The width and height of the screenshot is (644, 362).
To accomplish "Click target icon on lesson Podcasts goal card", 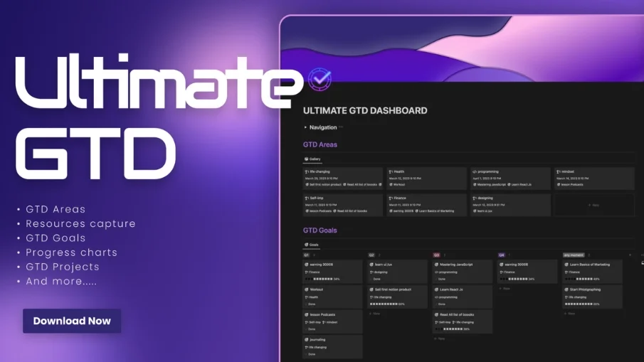I will click(x=307, y=314).
